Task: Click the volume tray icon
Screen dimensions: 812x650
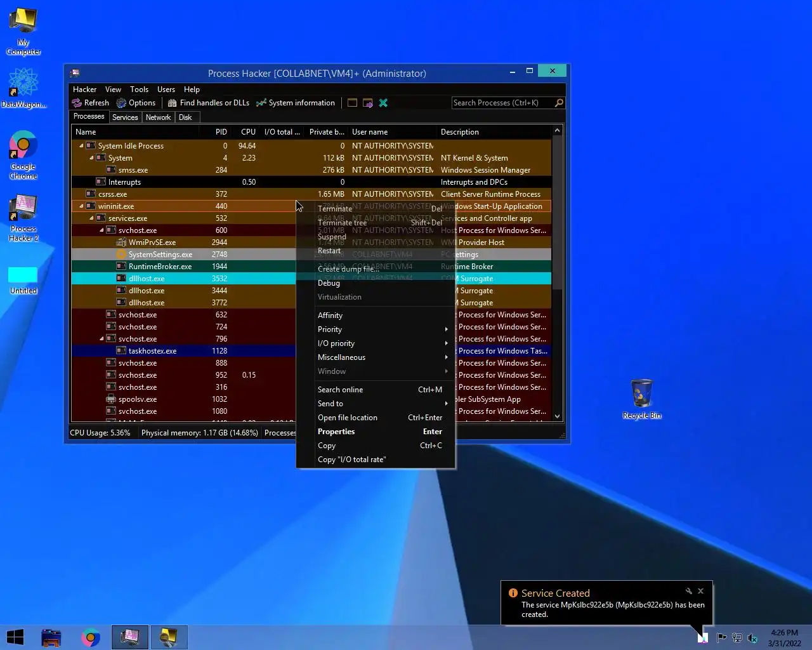Action: click(x=752, y=638)
